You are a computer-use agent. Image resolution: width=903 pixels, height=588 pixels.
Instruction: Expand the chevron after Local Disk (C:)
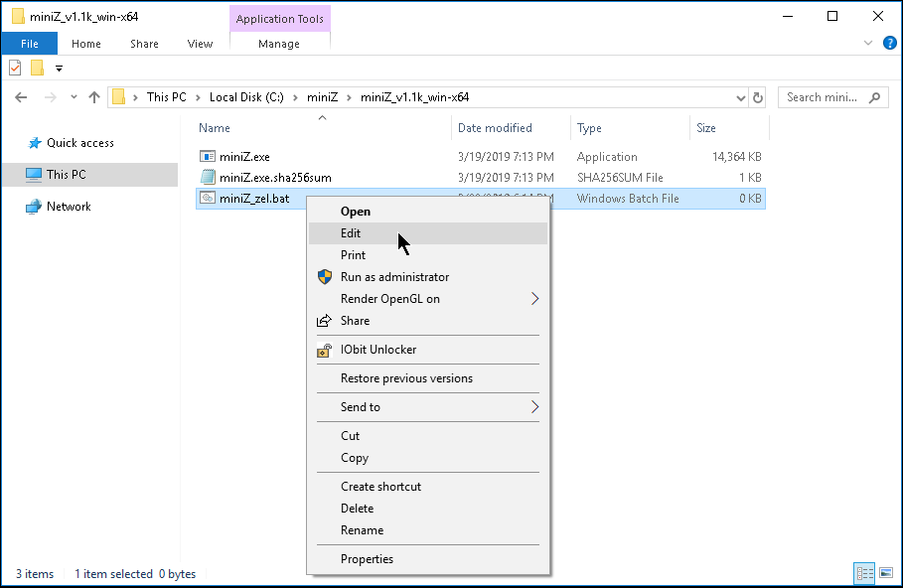[295, 98]
